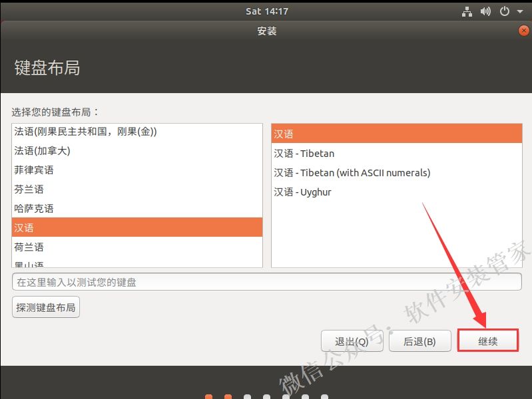Choose the 汉语 - Uyghur variant

point(397,192)
